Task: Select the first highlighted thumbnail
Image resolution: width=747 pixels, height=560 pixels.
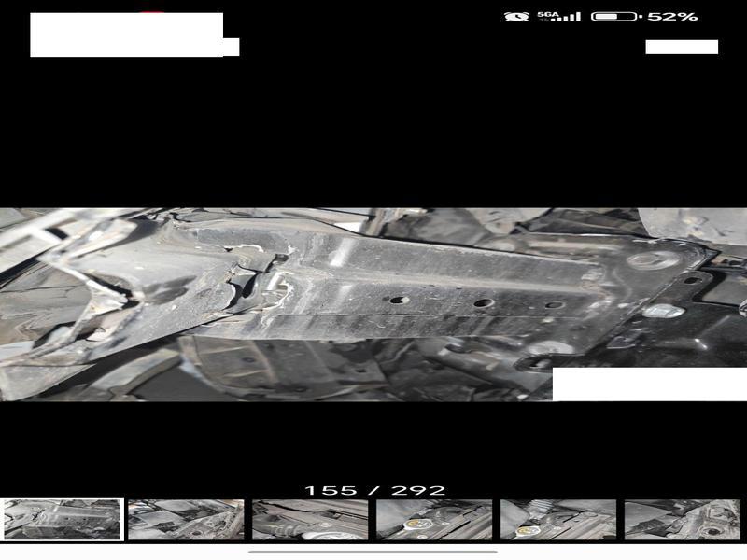Action: point(62,519)
